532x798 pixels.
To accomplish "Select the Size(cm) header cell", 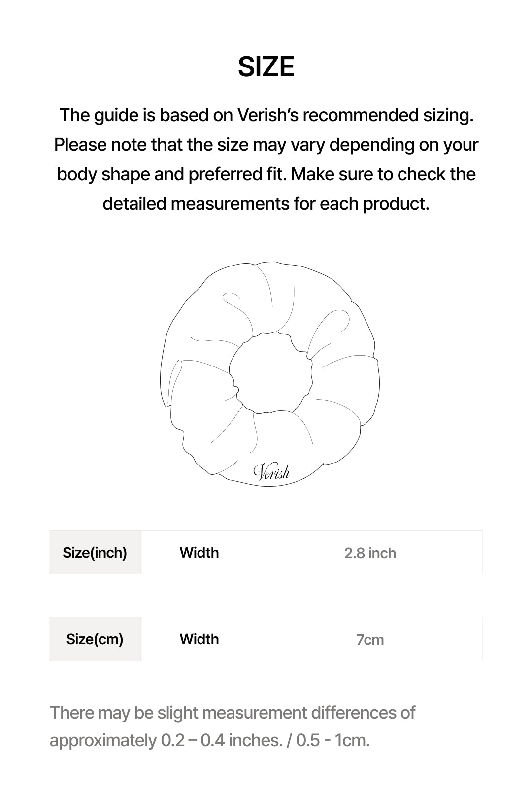I will (x=95, y=639).
